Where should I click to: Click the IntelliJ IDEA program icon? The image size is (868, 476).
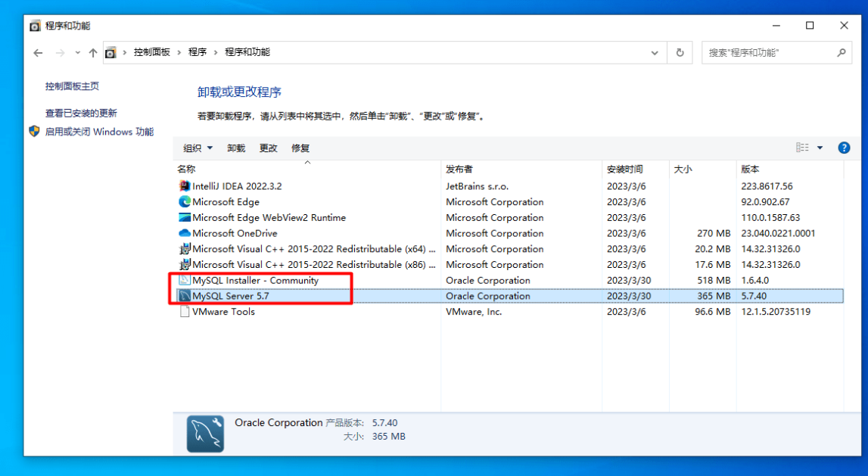[x=185, y=186]
